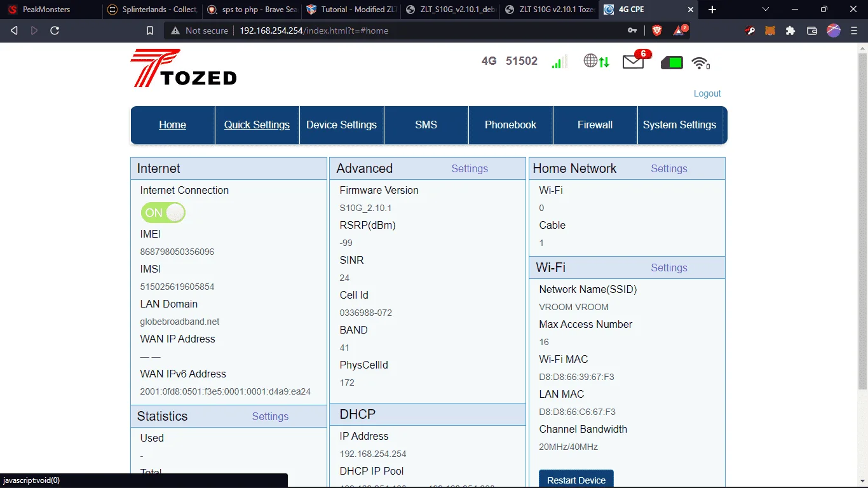Click the Brave Rewards triangle icon
Screen dimensions: 868x488
coord(681,29)
